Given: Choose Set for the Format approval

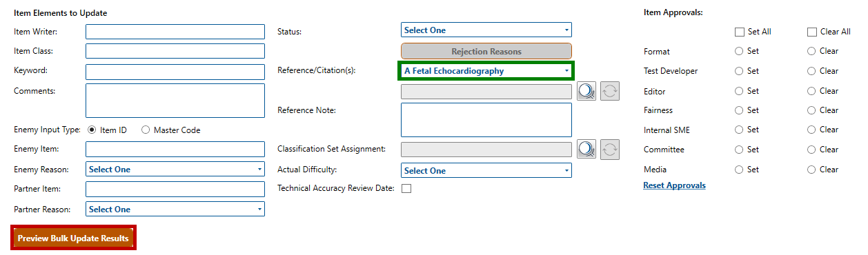Looking at the screenshot, I should tap(739, 51).
